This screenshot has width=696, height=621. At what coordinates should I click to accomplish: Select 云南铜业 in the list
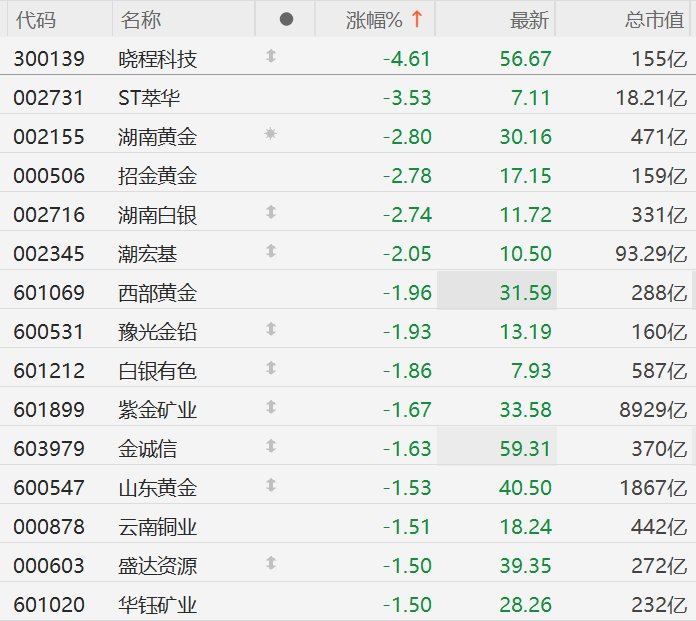pos(157,527)
